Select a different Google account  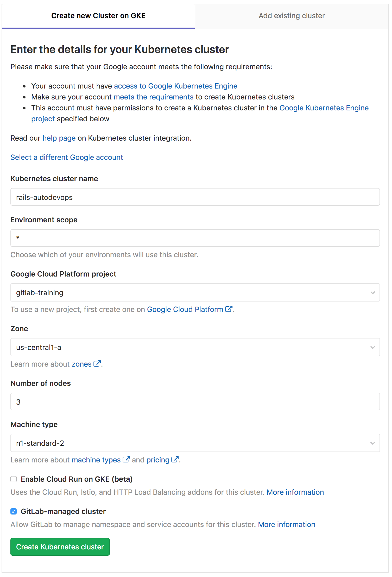click(67, 157)
